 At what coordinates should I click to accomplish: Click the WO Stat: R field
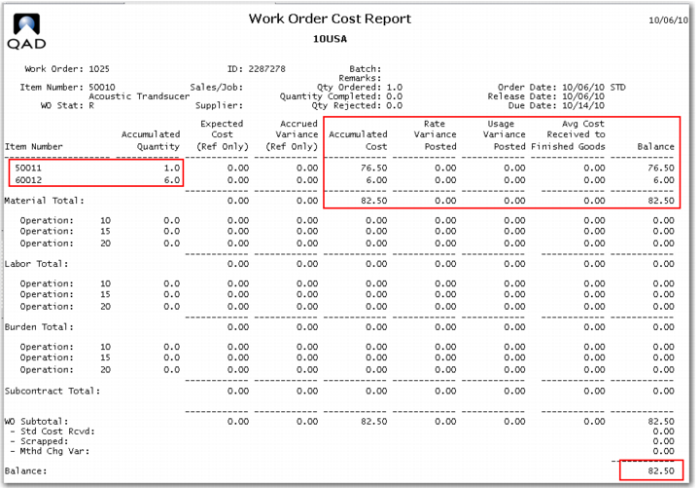point(67,106)
